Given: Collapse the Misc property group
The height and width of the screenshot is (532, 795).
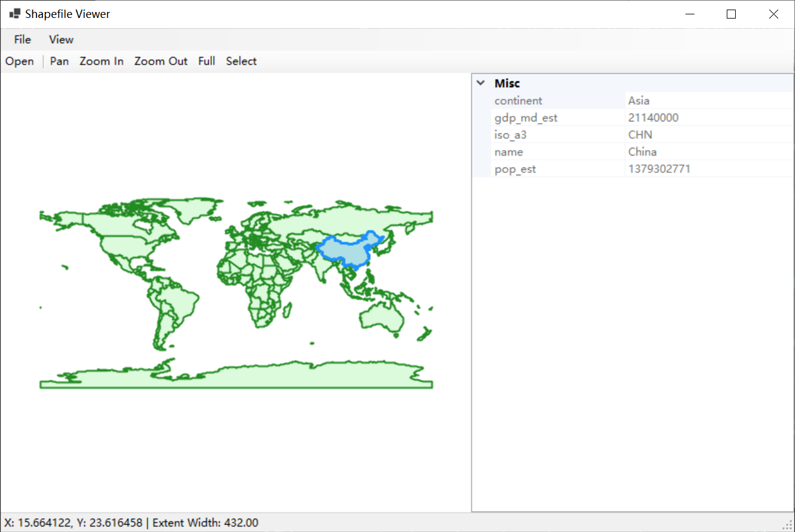Looking at the screenshot, I should coord(480,83).
